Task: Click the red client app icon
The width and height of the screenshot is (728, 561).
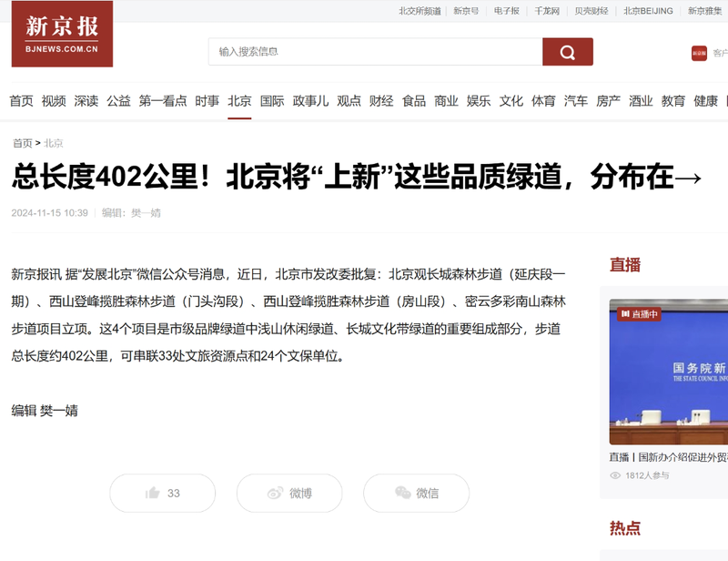Action: click(x=699, y=53)
